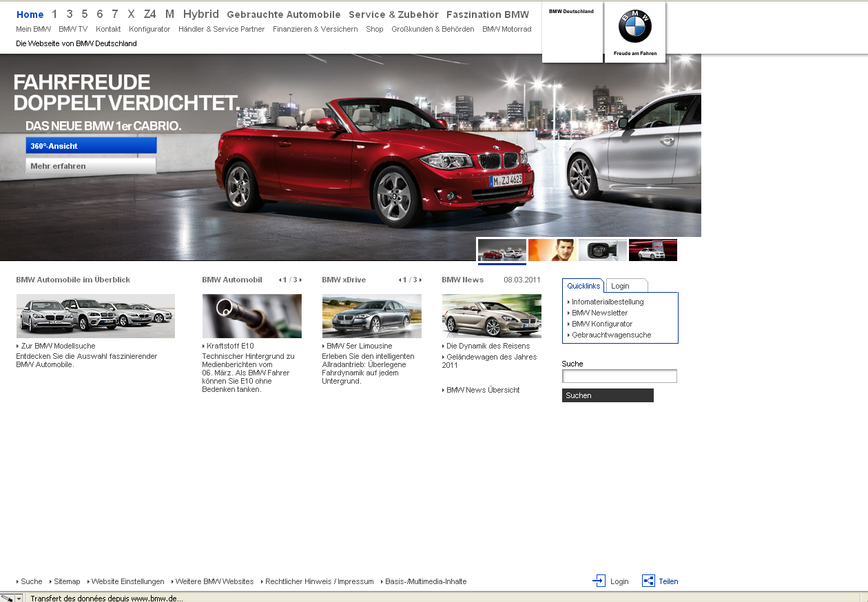Open BMW Motorrad link
Screen dimensions: 868x602
507,29
